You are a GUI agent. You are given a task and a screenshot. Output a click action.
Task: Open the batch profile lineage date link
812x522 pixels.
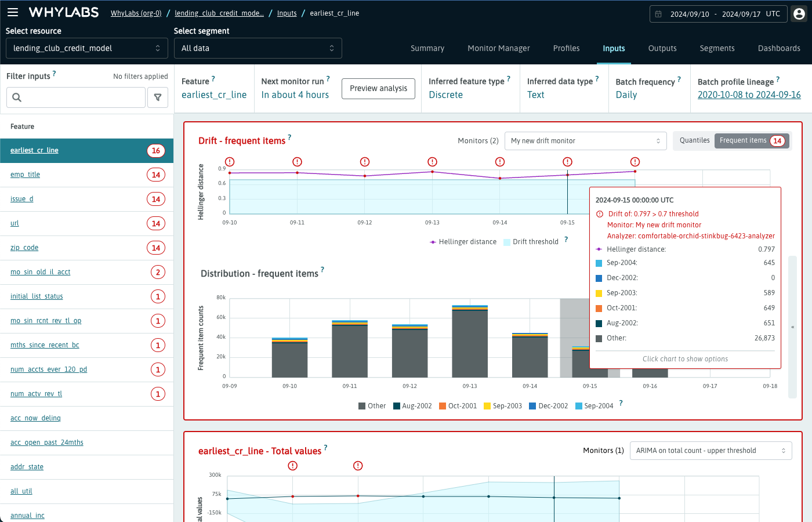(x=749, y=95)
